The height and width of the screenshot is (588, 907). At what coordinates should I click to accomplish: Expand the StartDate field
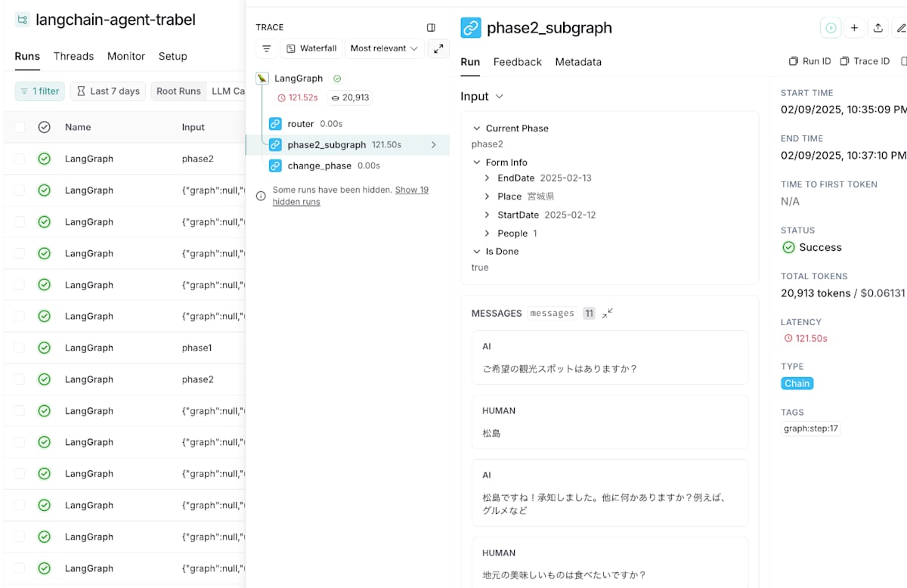click(x=488, y=215)
